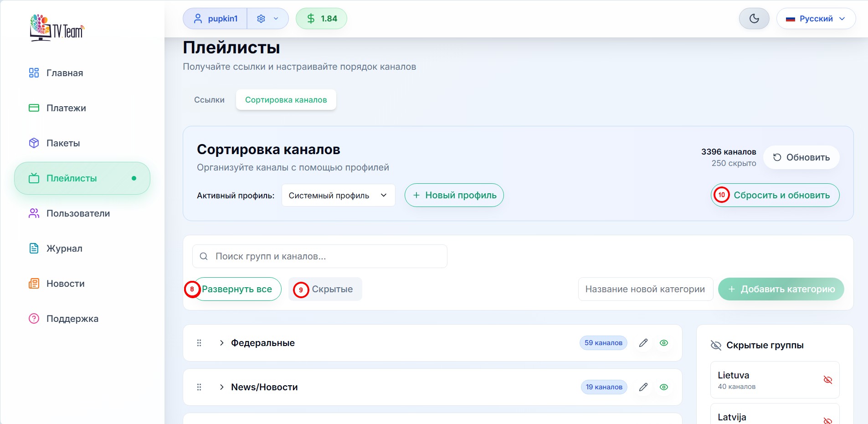Switch to the Ссылки tab
868x424 pixels.
(x=209, y=99)
